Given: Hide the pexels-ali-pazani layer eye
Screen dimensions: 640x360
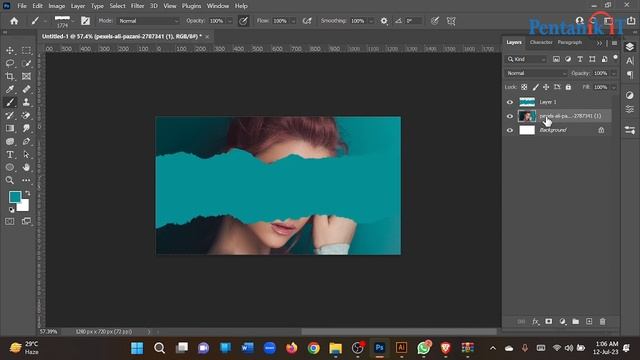Looking at the screenshot, I should [x=510, y=116].
